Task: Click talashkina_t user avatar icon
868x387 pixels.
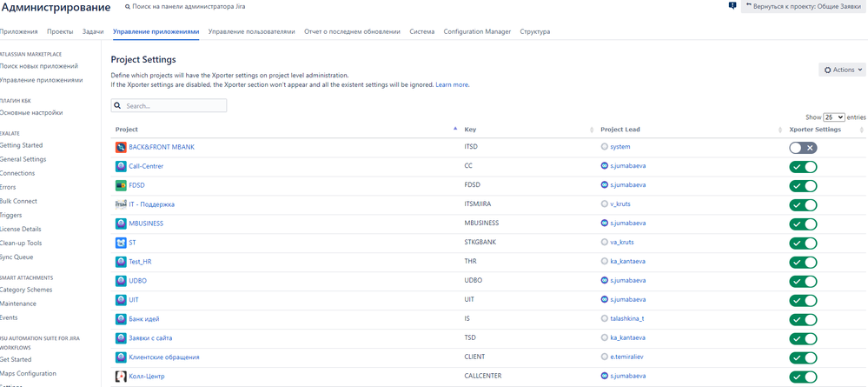Action: pos(604,319)
